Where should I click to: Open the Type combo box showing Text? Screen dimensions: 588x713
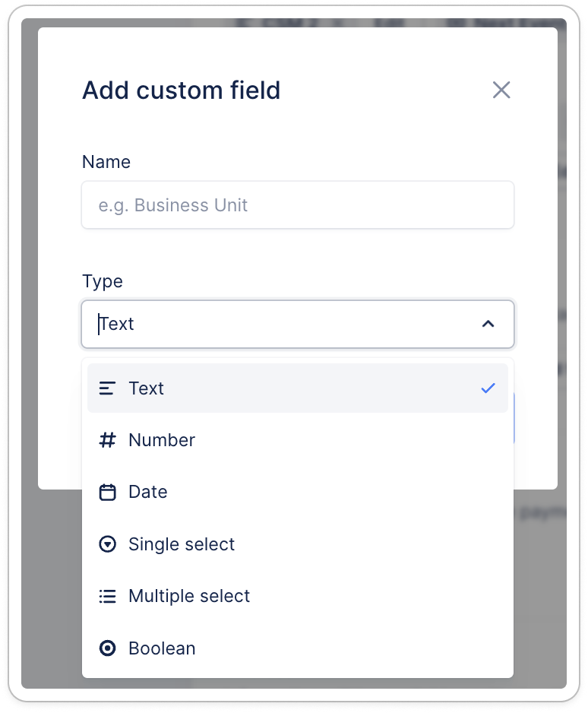(281, 325)
